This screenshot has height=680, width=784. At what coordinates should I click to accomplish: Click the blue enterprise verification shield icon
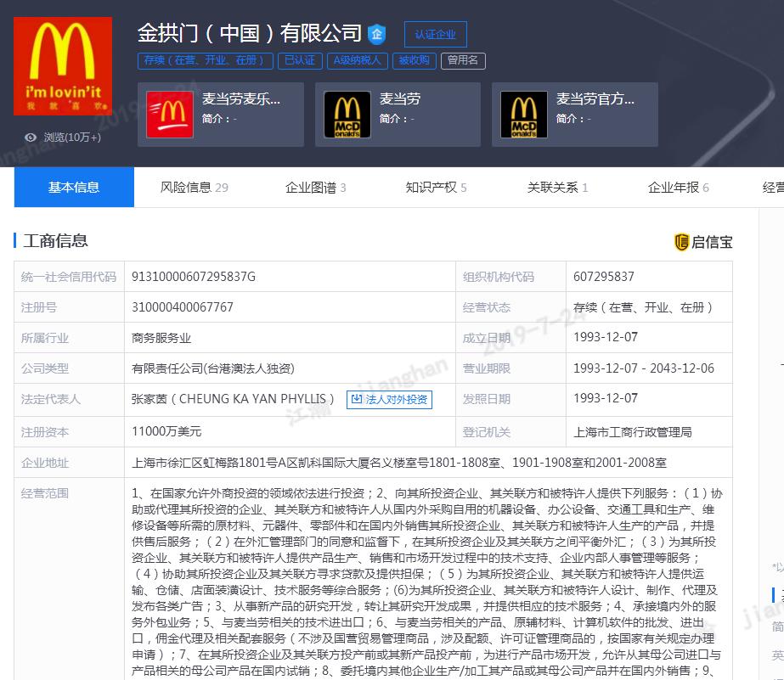tap(376, 34)
